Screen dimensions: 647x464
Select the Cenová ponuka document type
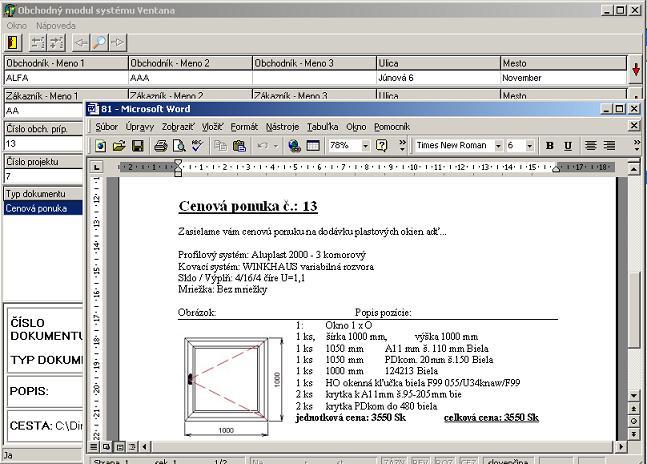click(x=42, y=209)
